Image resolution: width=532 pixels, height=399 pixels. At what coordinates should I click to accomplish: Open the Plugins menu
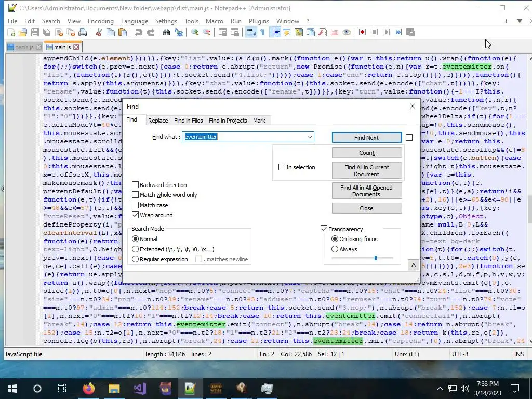click(259, 21)
